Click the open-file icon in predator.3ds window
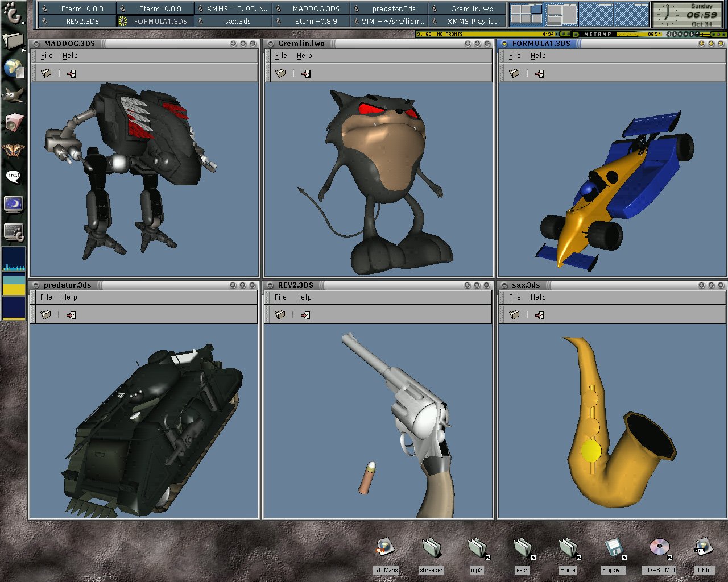 tap(45, 315)
